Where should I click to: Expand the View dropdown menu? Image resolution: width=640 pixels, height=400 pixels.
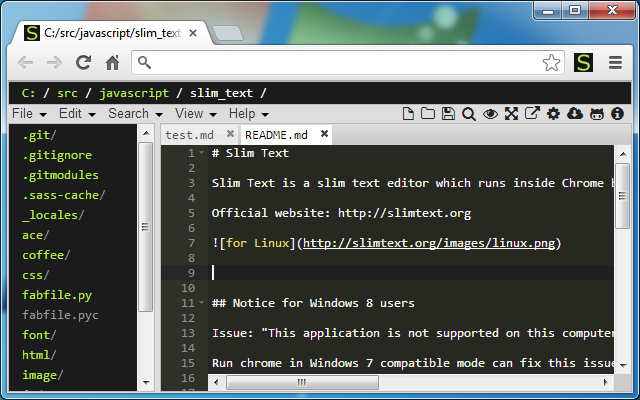pos(196,113)
